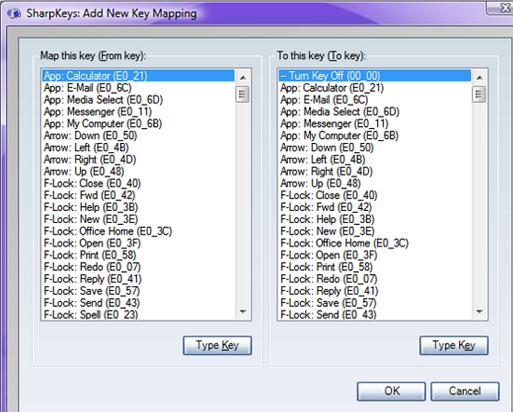The height and width of the screenshot is (412, 513).
Task: Confirm the mapping with the OK button
Action: click(x=391, y=391)
